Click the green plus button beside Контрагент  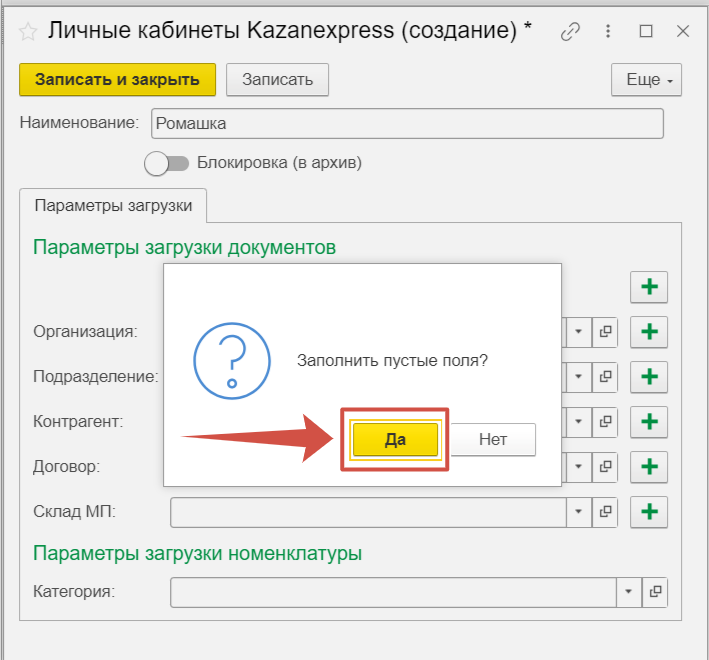tap(649, 421)
